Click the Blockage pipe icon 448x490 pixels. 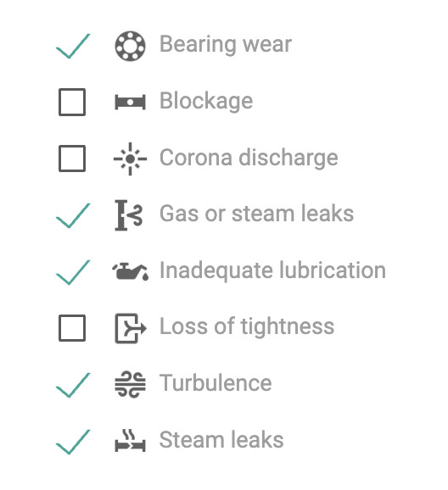click(x=130, y=103)
